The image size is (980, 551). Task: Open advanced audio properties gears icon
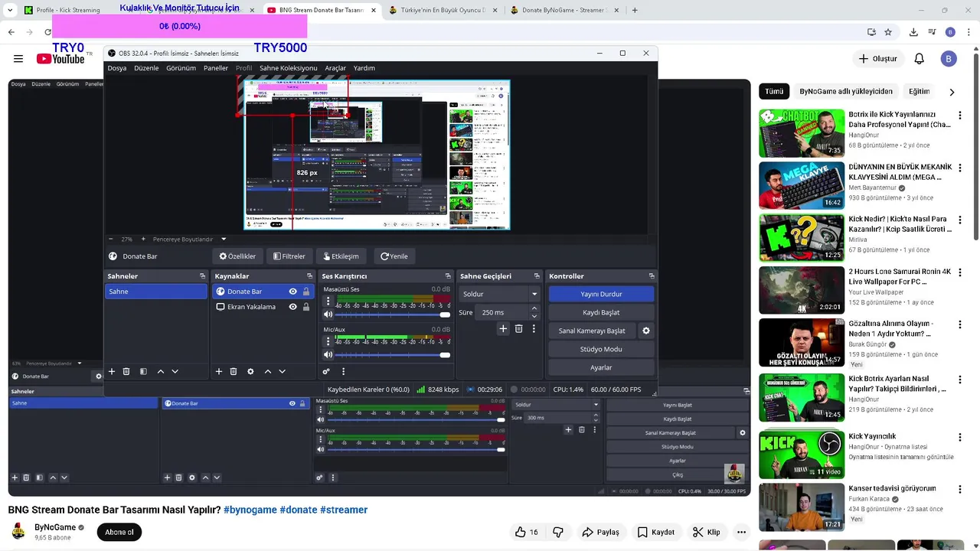[326, 371]
